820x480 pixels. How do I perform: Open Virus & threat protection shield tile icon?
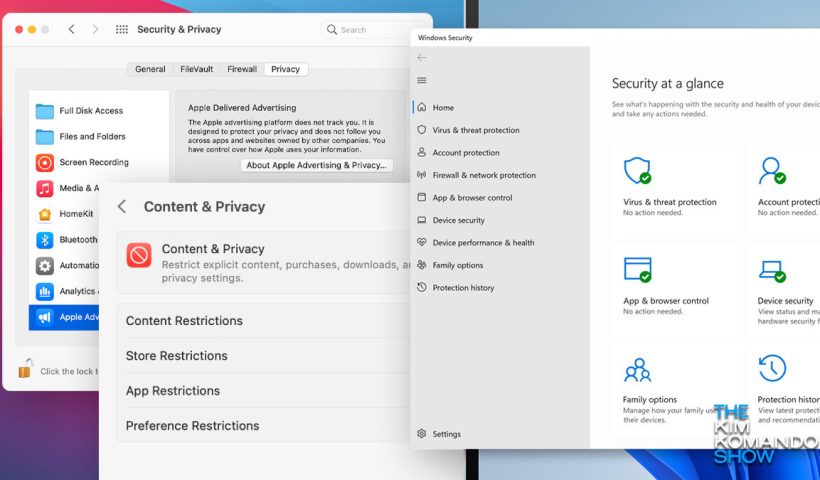coord(637,170)
